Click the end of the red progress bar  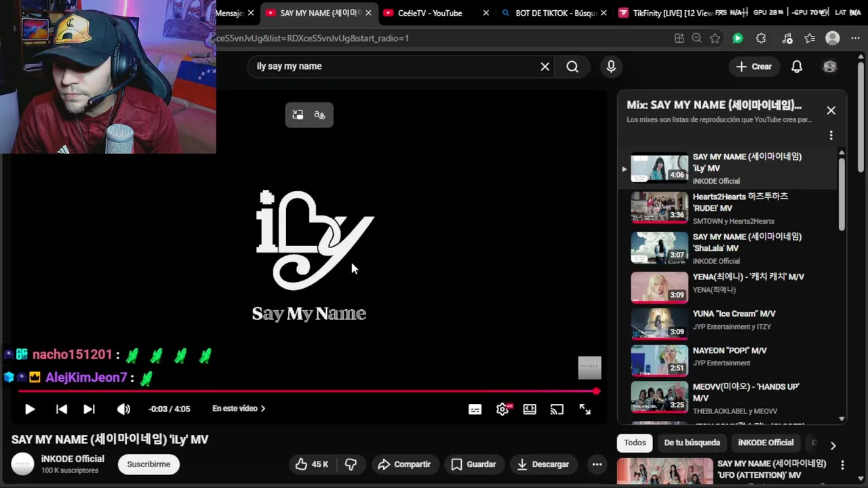[x=596, y=391]
